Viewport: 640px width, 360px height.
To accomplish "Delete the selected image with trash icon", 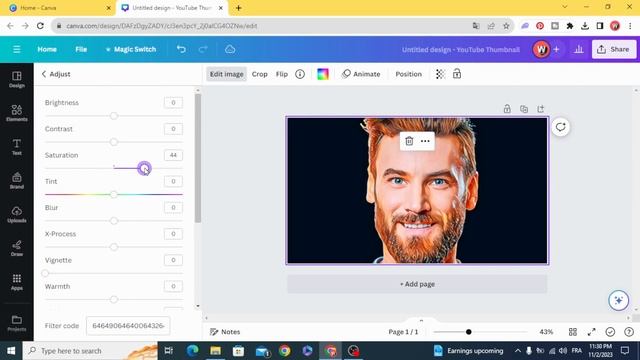I will pos(409,141).
